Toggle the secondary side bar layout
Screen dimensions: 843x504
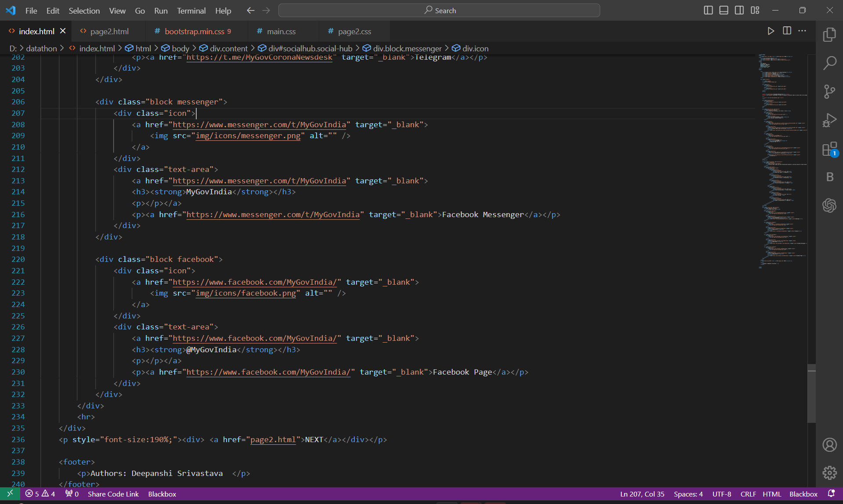click(x=739, y=10)
